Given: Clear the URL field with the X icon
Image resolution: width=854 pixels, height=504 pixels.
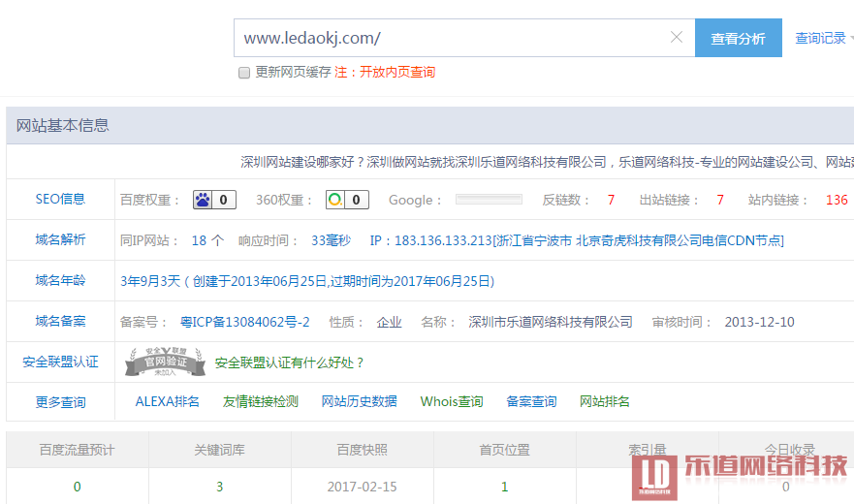Looking at the screenshot, I should tap(677, 37).
